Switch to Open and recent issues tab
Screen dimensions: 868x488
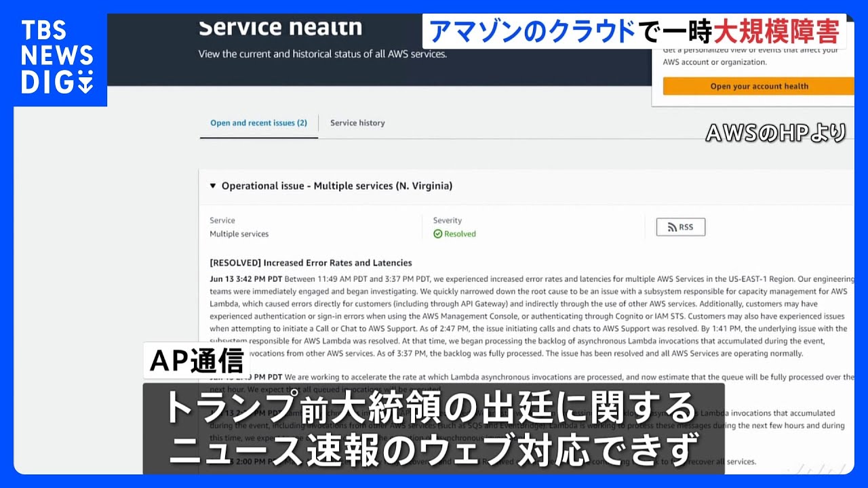click(x=258, y=123)
